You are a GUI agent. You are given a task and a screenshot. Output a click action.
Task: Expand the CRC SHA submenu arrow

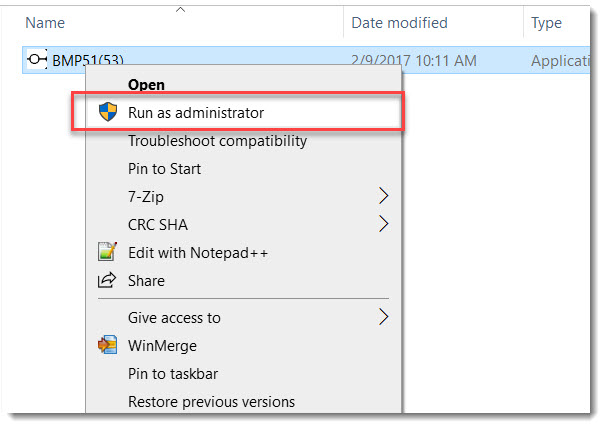383,224
